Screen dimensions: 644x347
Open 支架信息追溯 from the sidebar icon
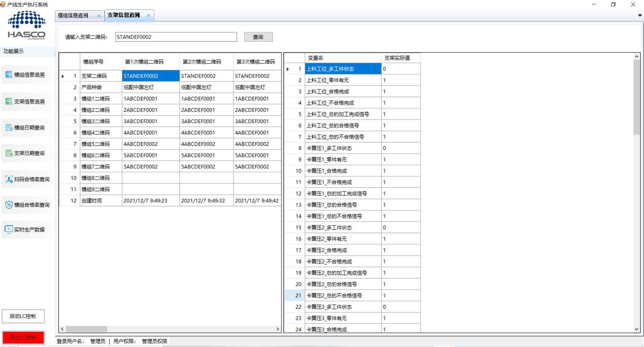(9, 101)
